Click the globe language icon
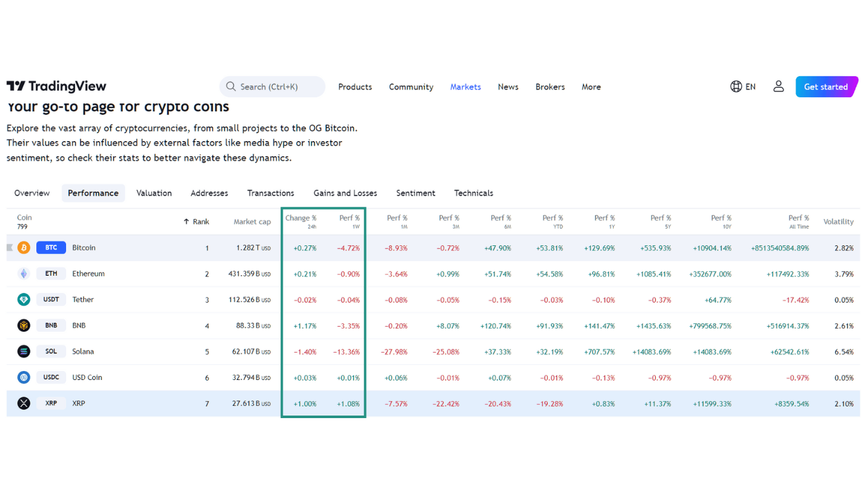Screen dimensions: 868x488 [736, 86]
